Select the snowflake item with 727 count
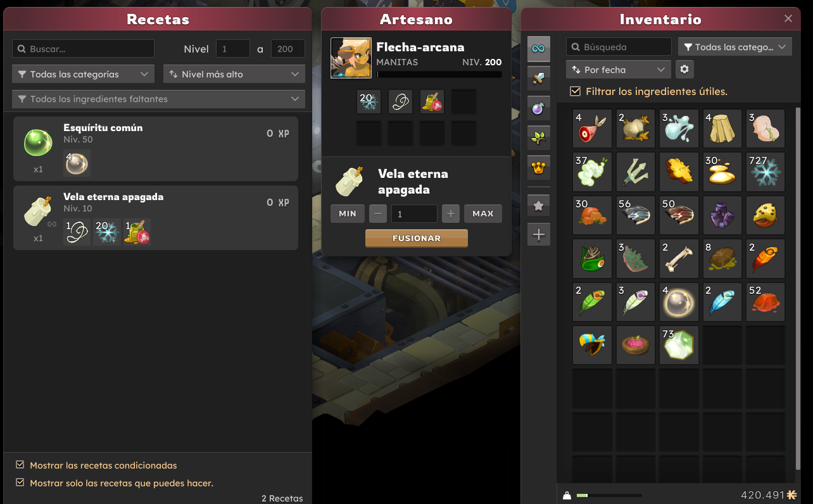The height and width of the screenshot is (504, 813). pyautogui.click(x=766, y=172)
